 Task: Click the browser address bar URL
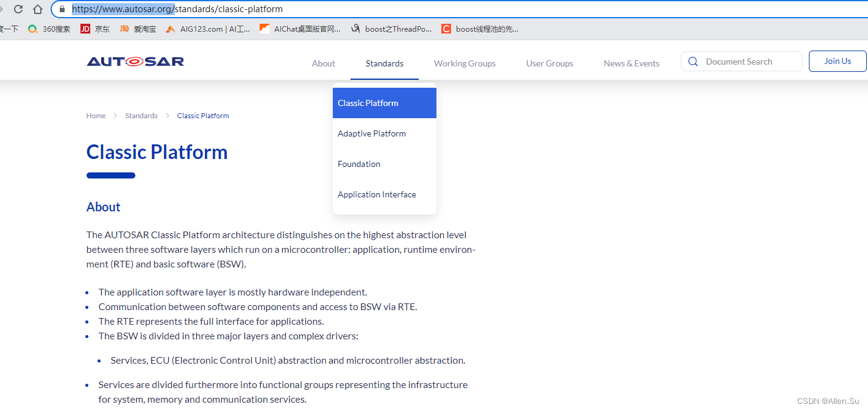tap(177, 9)
